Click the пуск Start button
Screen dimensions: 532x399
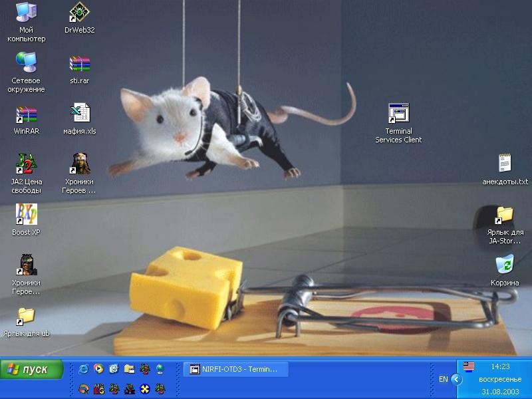[32, 370]
